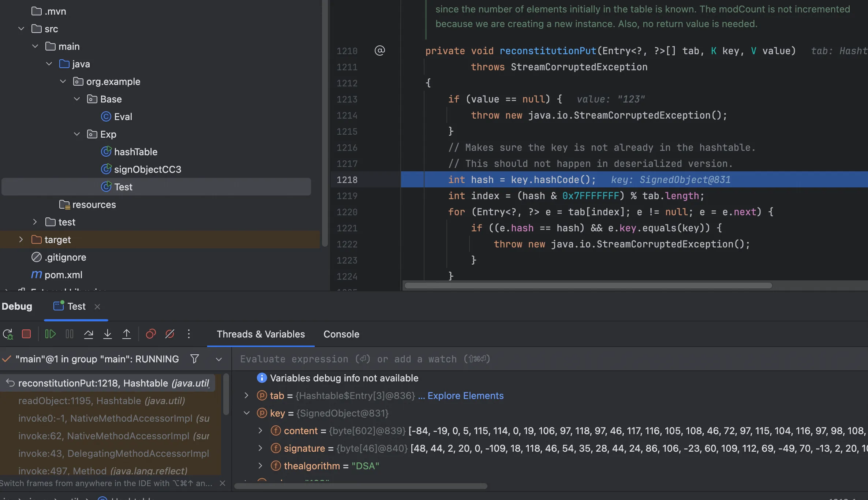The width and height of the screenshot is (868, 500).
Task: Expand the target folder
Action: [21, 240]
